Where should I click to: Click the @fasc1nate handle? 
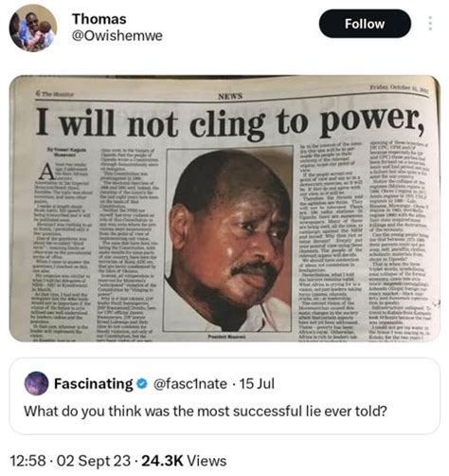point(190,384)
